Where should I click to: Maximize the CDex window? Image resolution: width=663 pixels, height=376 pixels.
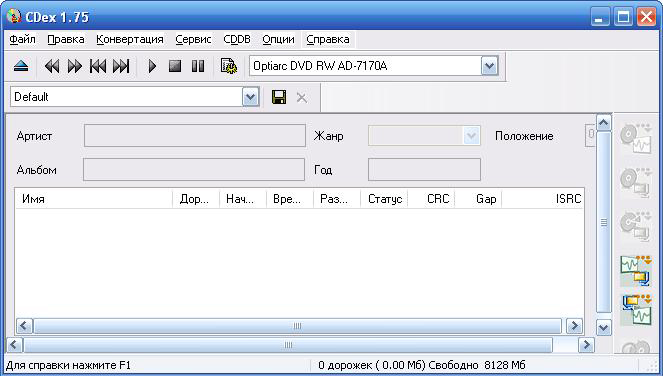[623, 17]
